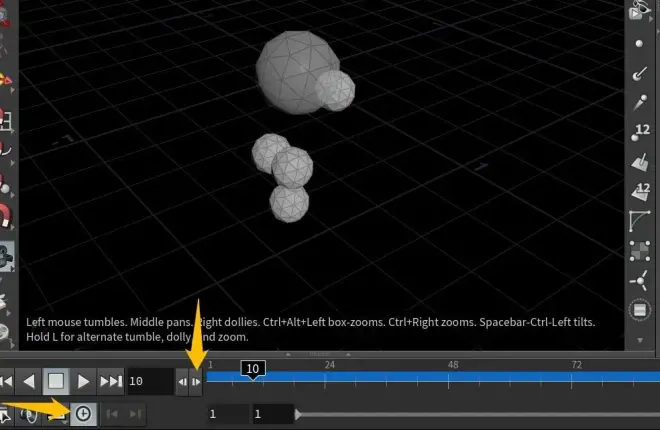Expand more display options arrow
Viewport: 660px width, 430px height.
tap(640, 340)
